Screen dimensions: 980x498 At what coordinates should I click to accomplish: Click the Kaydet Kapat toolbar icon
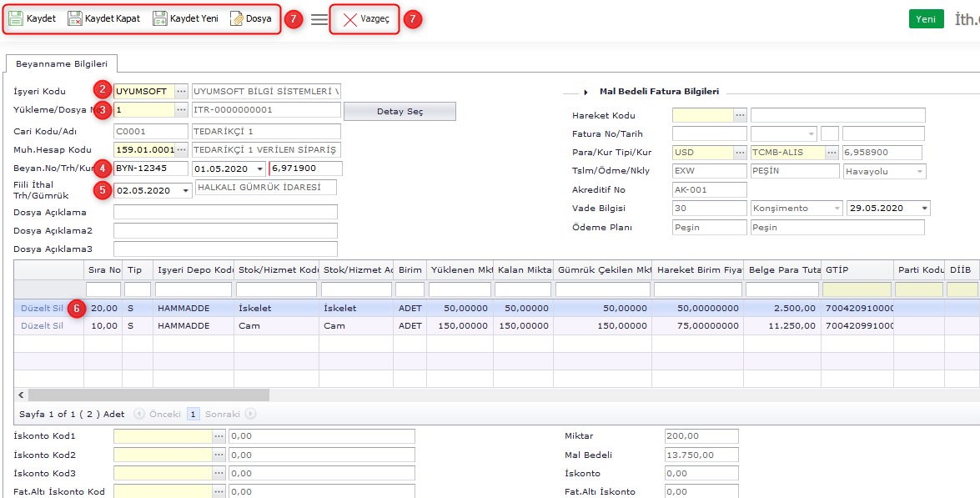click(75, 18)
